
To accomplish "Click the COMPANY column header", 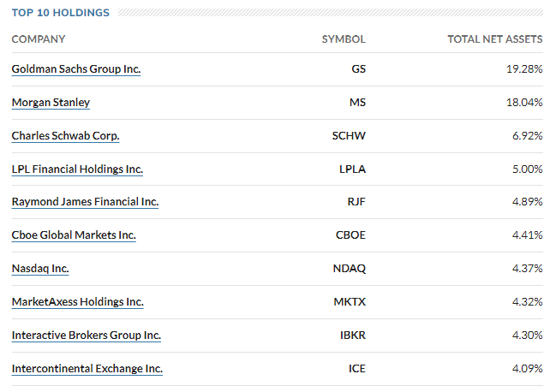I will [x=39, y=39].
